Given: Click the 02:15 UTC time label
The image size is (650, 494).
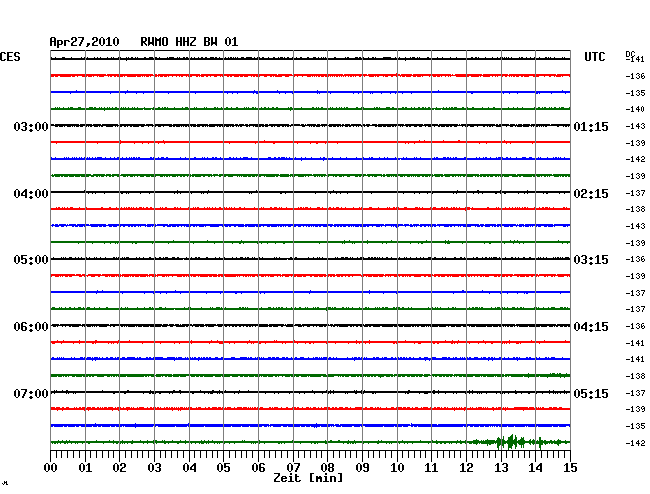Looking at the screenshot, I should pyautogui.click(x=591, y=194).
